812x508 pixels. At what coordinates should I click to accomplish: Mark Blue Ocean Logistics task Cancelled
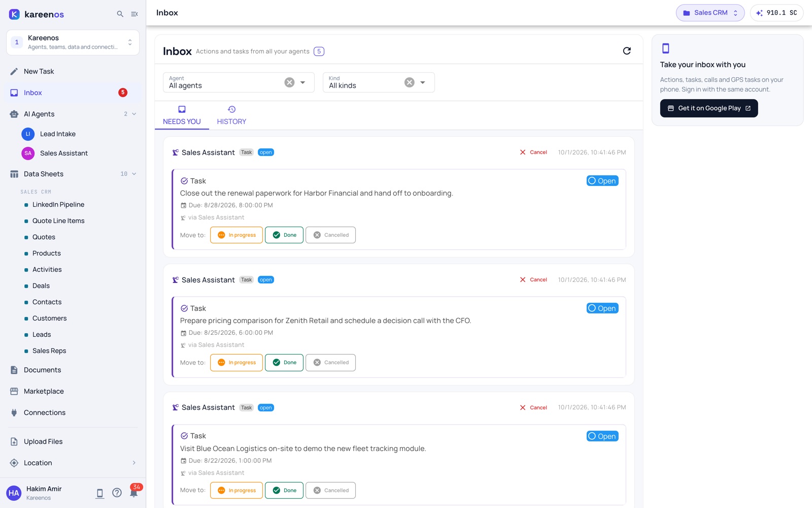[330, 490]
